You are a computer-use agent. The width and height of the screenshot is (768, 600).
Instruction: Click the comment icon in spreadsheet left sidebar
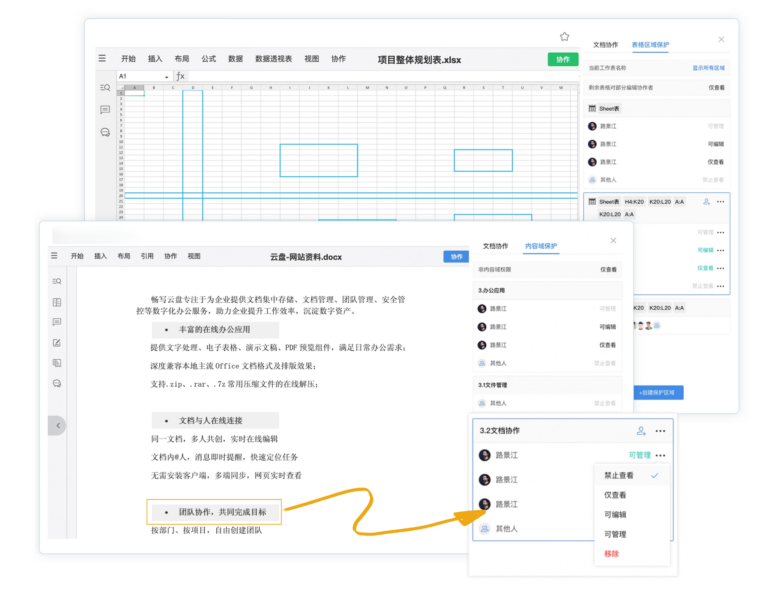pyautogui.click(x=105, y=110)
